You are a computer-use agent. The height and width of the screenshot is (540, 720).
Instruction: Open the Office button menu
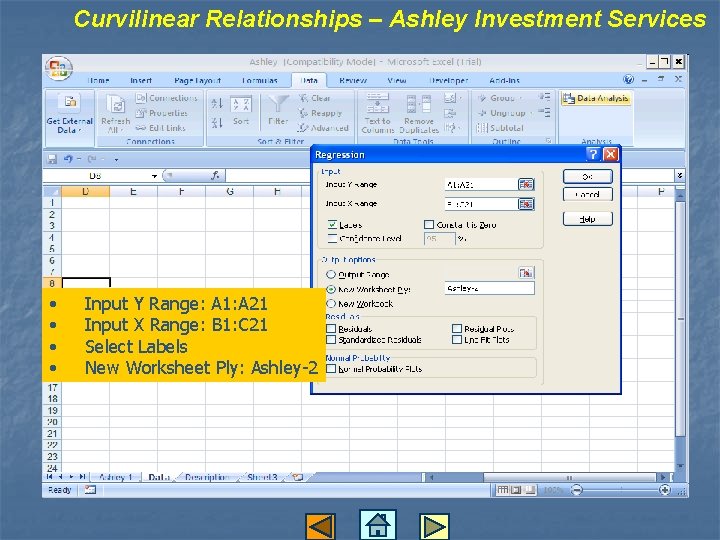58,68
